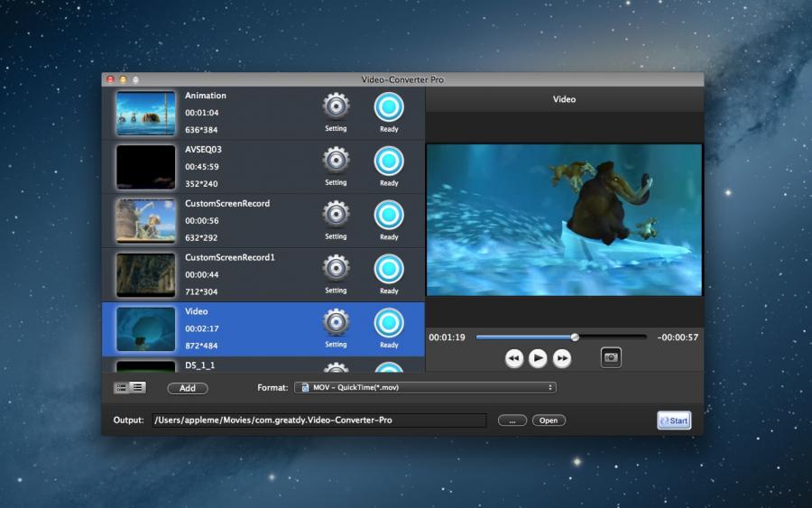Minimize the Video-Converter Pro window
812x508 pixels.
(123, 79)
